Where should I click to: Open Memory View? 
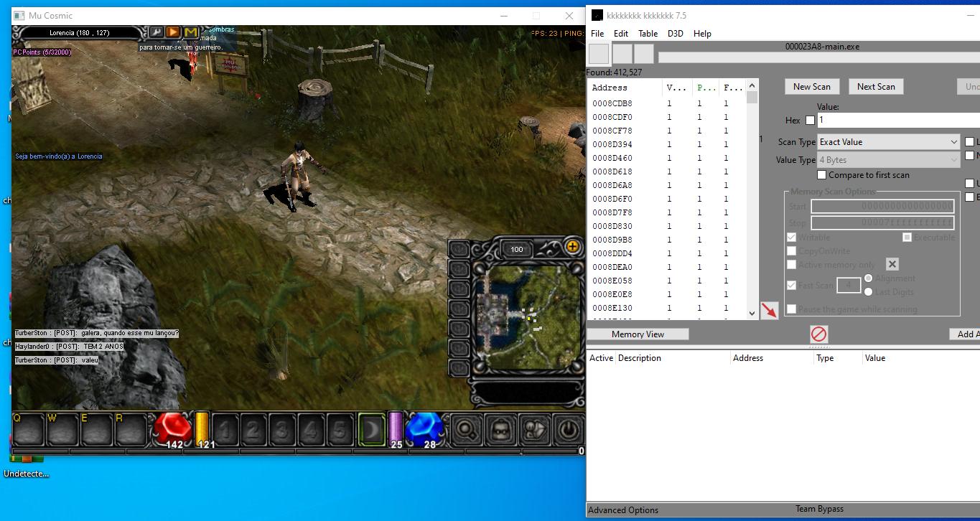[638, 334]
